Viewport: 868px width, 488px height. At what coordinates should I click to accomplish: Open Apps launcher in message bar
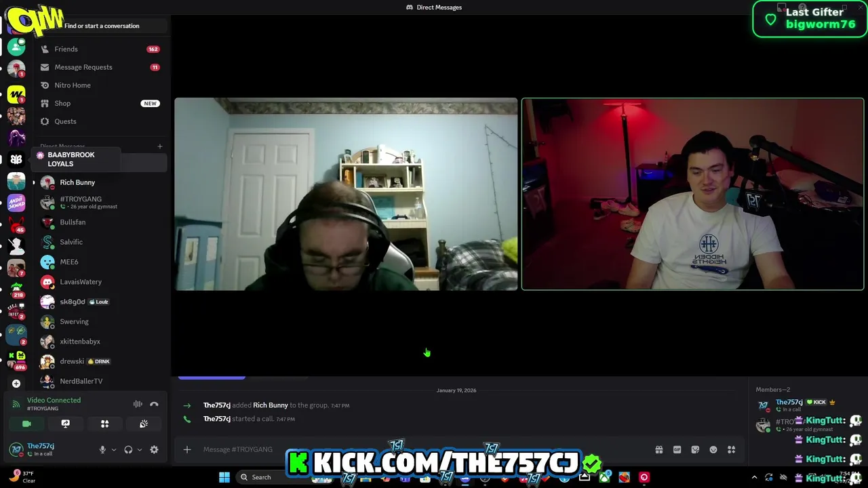(x=732, y=449)
